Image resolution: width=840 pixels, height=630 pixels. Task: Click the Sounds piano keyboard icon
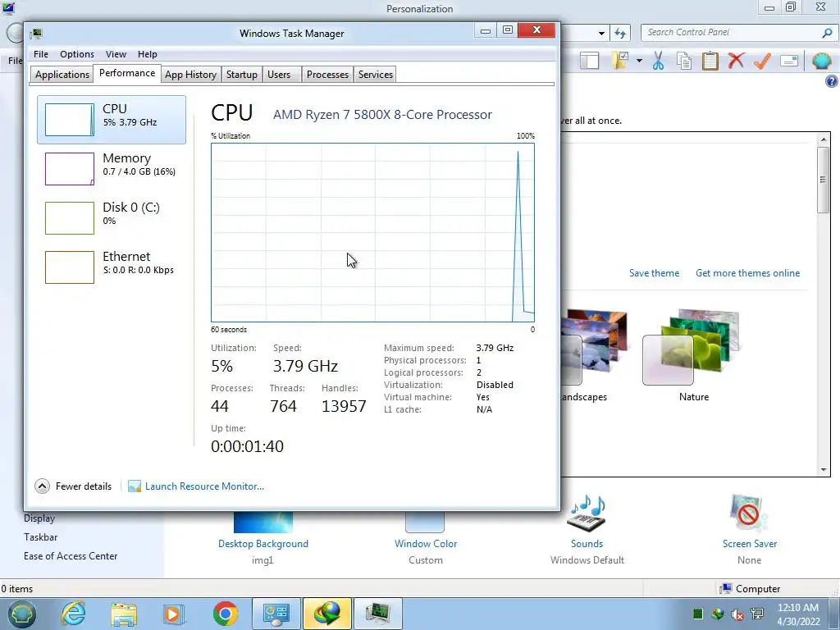(587, 514)
